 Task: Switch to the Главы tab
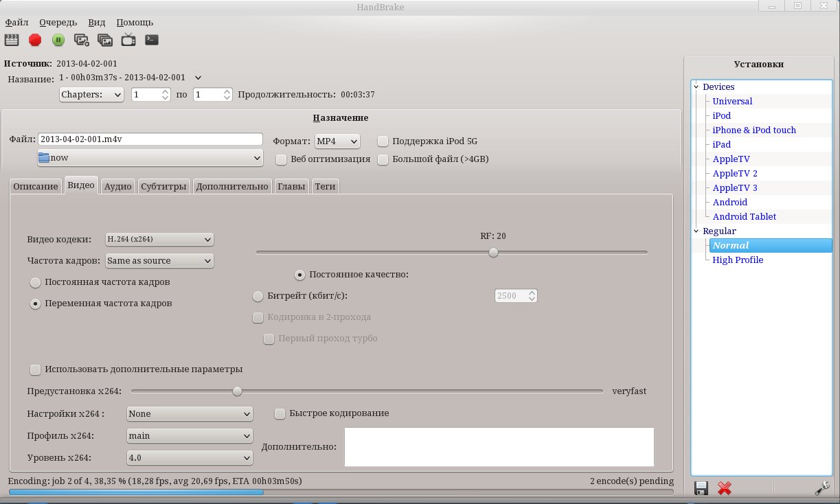click(x=292, y=186)
